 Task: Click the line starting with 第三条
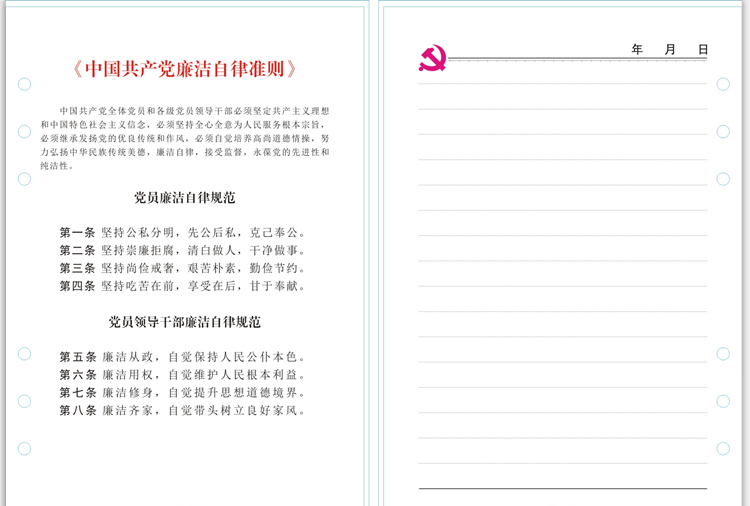pyautogui.click(x=182, y=268)
